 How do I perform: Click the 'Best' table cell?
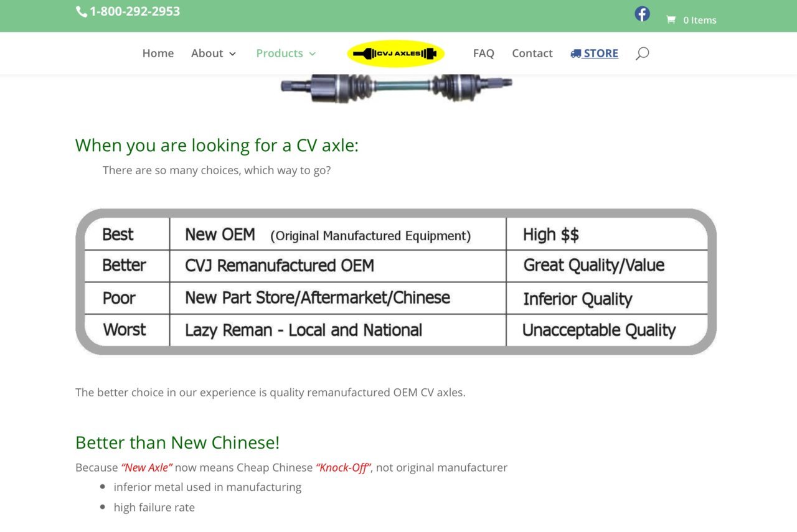pos(127,234)
